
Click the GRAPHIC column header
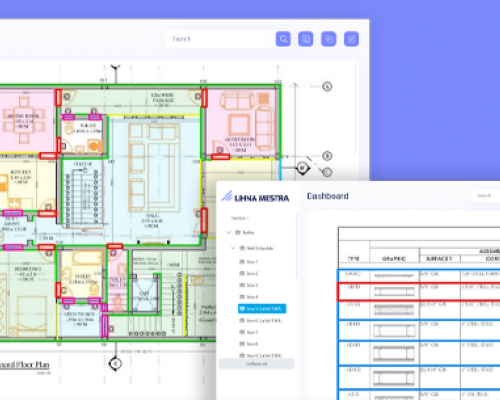[394, 259]
